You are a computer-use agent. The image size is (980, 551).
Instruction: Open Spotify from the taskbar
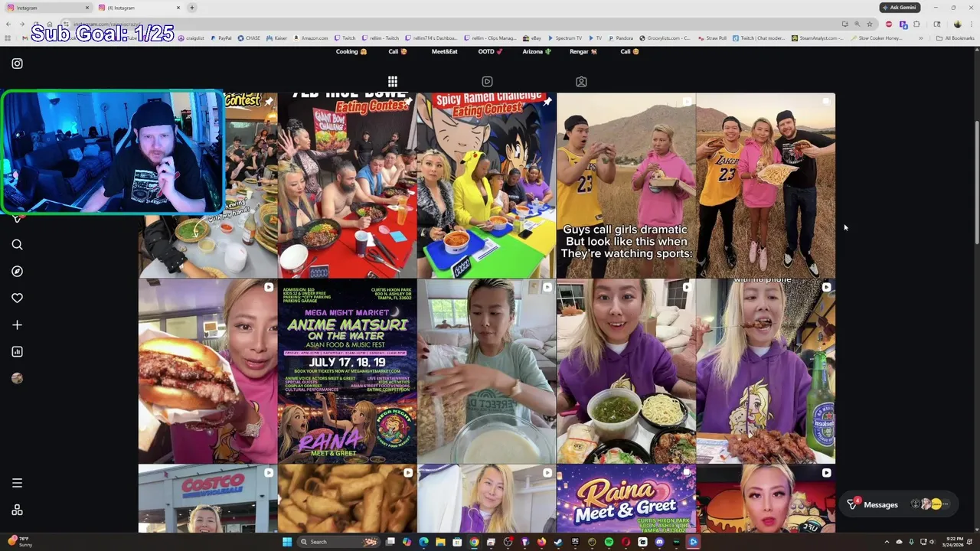coord(609,542)
